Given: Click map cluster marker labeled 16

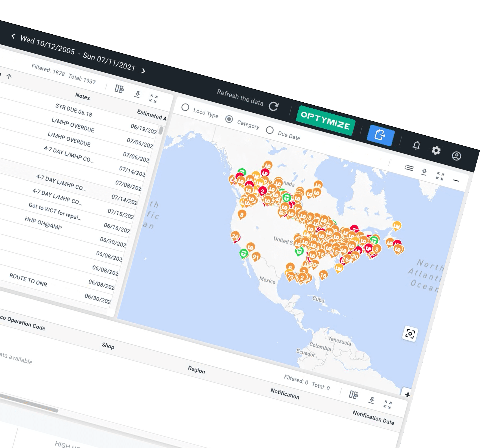Looking at the screenshot, I should 323,275.
